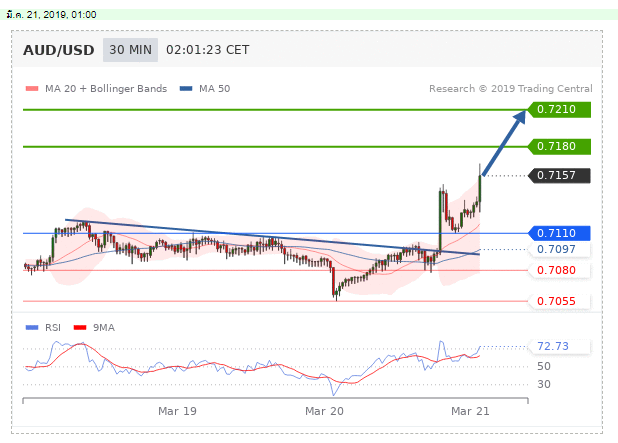Viewport: 618px width, 443px height.
Task: Click the MA 50 legend label
Action: click(214, 89)
